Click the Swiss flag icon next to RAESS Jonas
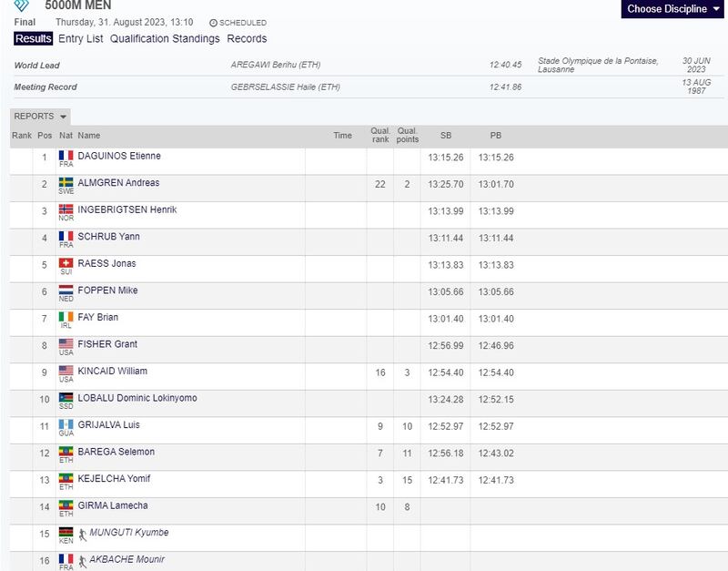728x571 pixels. (66, 263)
